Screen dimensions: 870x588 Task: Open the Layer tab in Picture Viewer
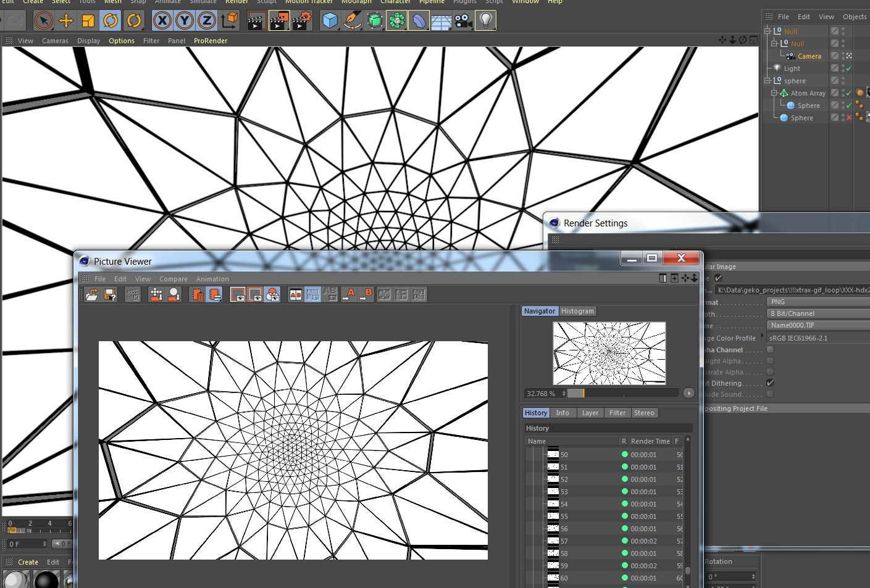590,413
